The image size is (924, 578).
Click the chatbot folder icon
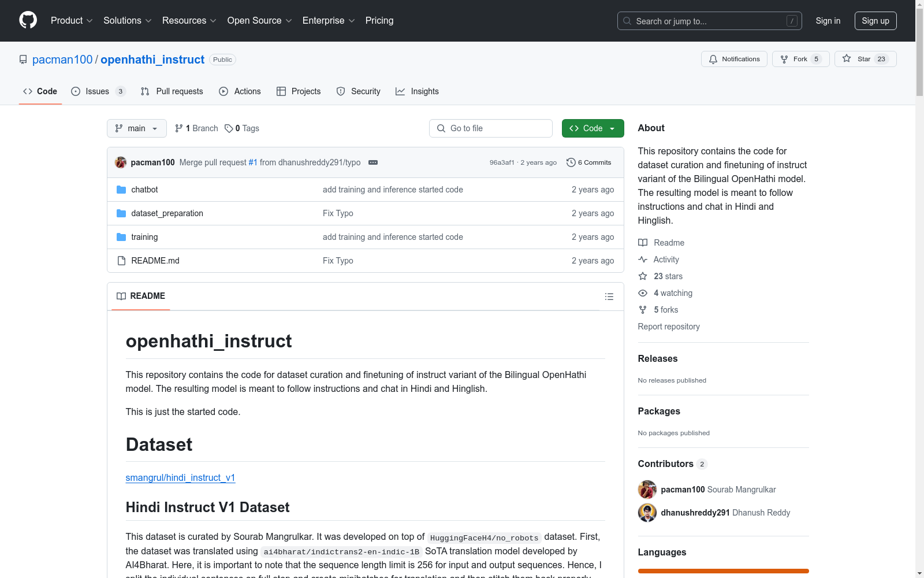[121, 190]
